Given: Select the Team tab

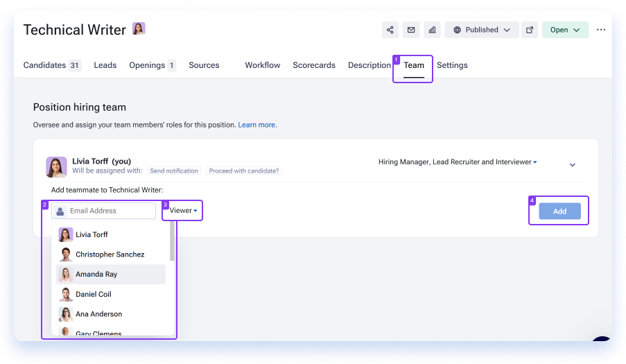Looking at the screenshot, I should pos(414,65).
